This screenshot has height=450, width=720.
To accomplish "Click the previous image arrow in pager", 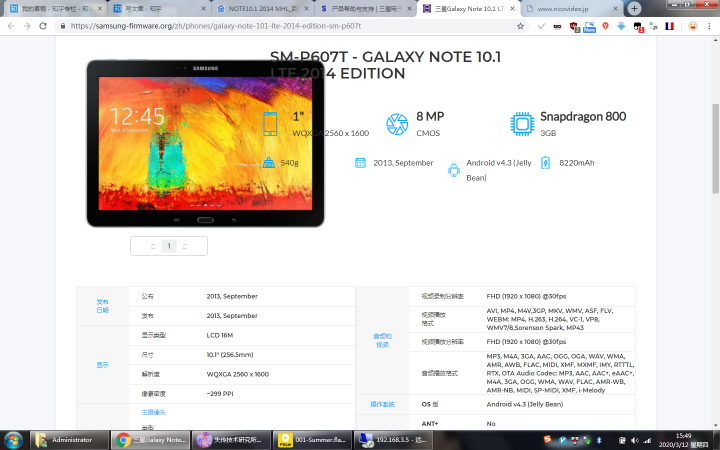I will 153,247.
